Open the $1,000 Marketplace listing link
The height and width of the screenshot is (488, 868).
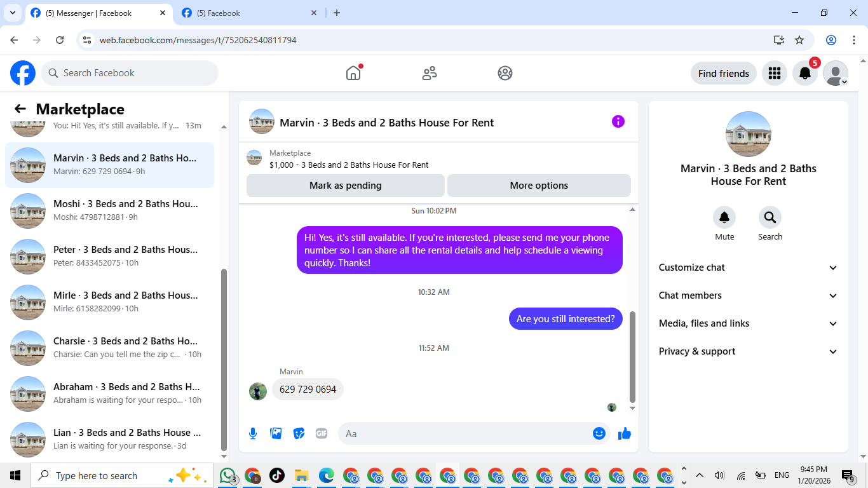coord(349,165)
